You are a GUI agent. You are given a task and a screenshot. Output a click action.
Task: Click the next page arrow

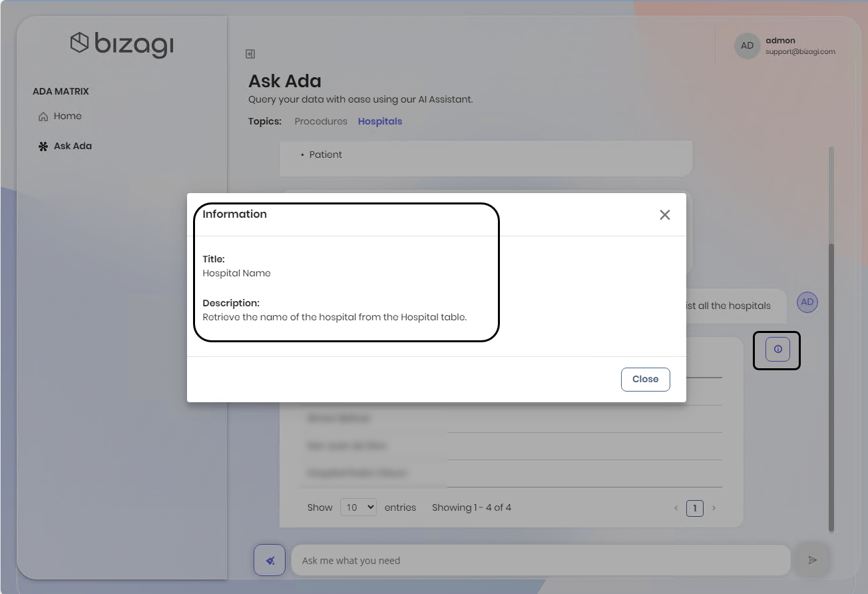714,508
